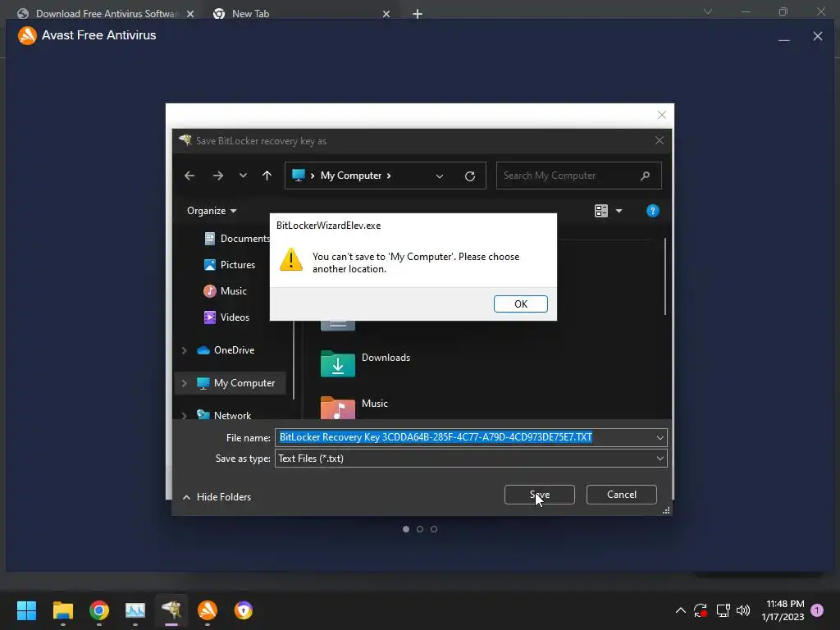Click the blue help question mark icon
Screen dimensions: 840x630
coord(652,211)
